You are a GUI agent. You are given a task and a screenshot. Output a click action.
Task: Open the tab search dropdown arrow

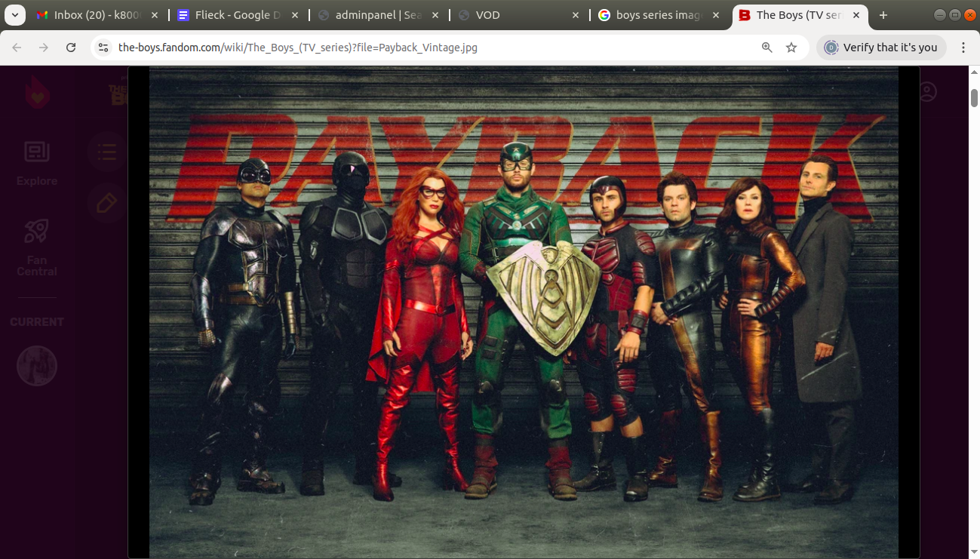[x=15, y=15]
